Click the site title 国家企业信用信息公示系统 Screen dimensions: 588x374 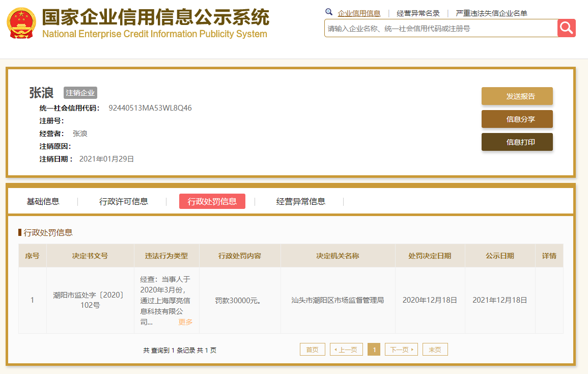pyautogui.click(x=156, y=17)
